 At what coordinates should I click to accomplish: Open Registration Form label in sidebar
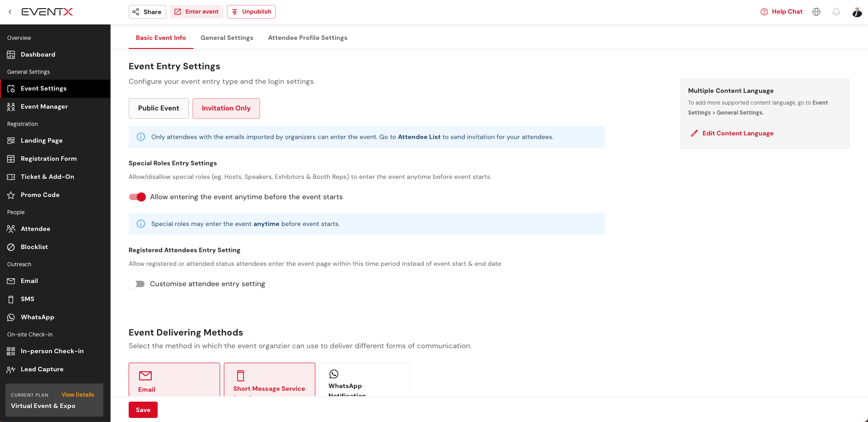pos(49,158)
